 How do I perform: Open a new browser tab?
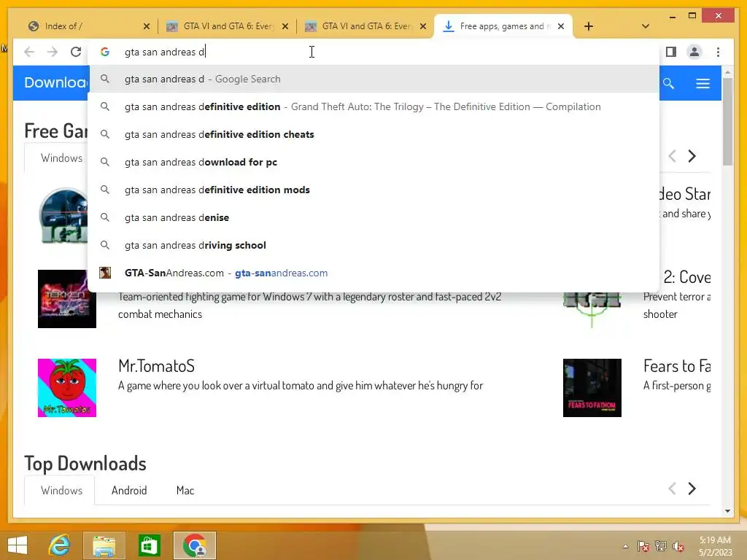tap(589, 26)
